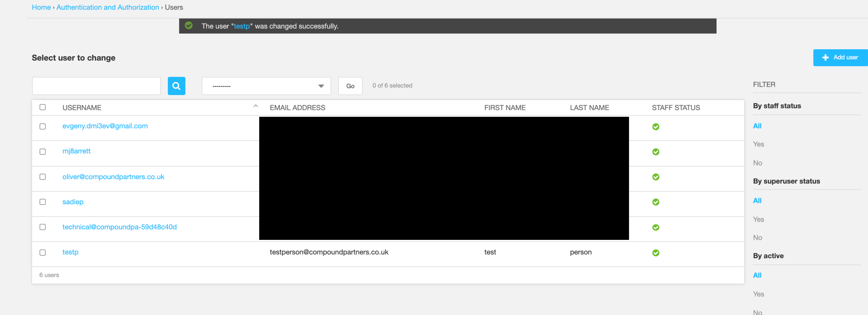This screenshot has height=315, width=868.
Task: Open user oliver@compoundpartners.co.uk
Action: tap(113, 177)
